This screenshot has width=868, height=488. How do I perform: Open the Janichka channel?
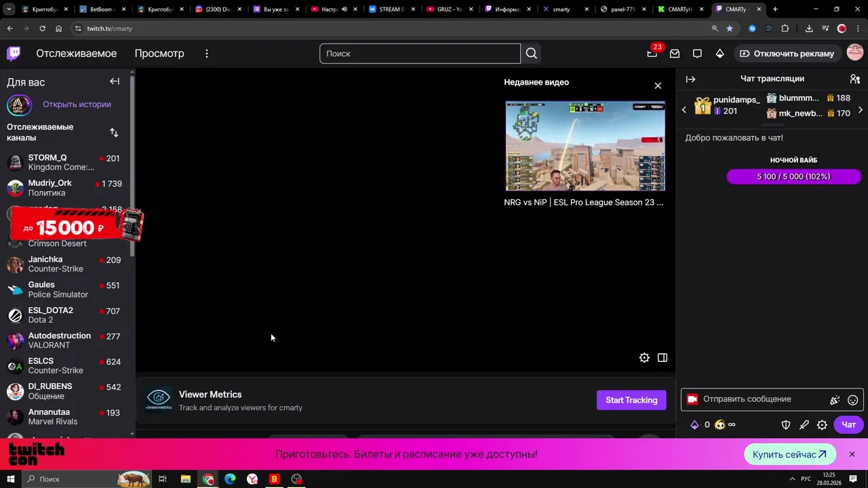64,264
